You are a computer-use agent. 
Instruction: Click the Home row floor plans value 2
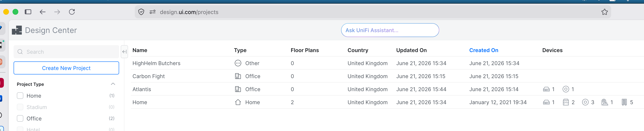(292, 102)
